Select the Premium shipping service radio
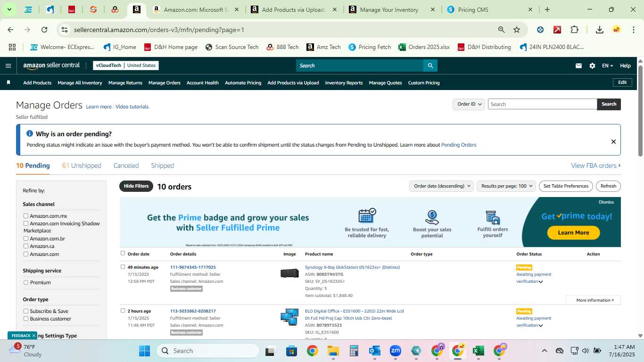The image size is (644, 362). coord(26,282)
